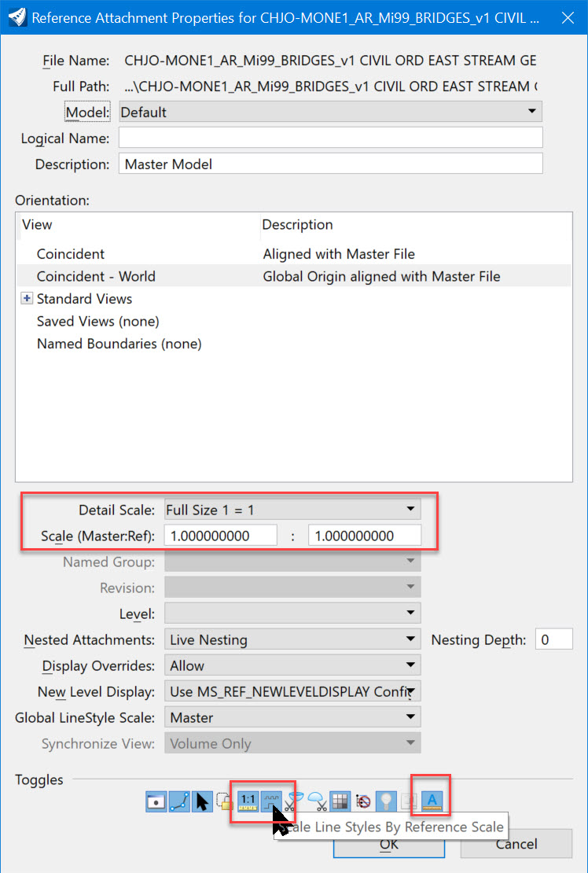Close the Reference Attachment Properties dialog
The width and height of the screenshot is (588, 873).
tap(568, 18)
